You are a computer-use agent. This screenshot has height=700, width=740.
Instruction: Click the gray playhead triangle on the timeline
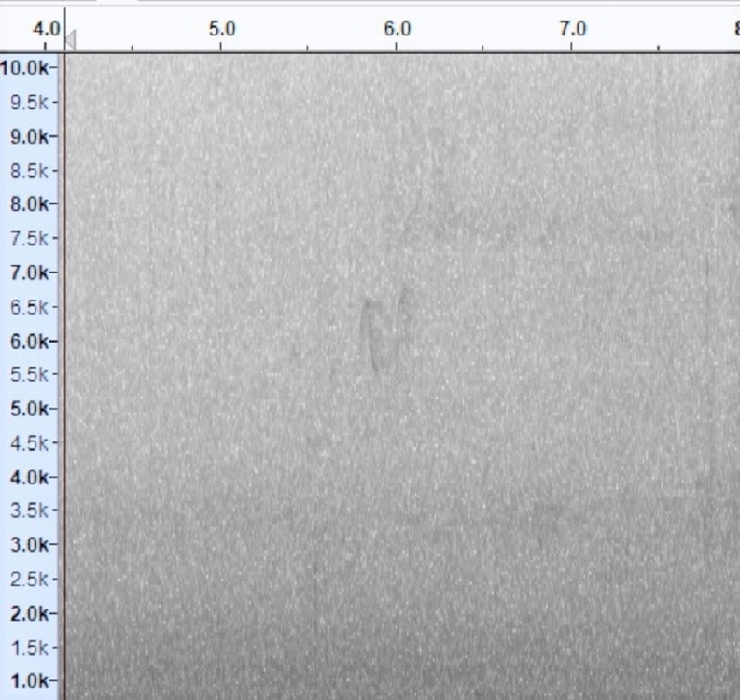70,39
